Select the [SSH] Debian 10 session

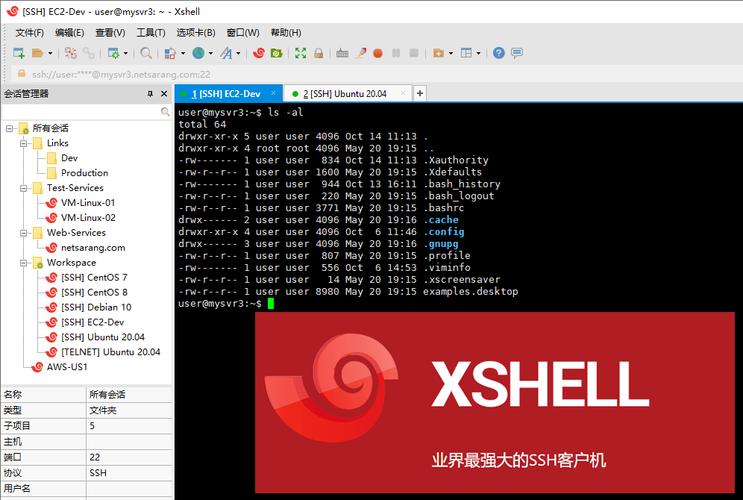pyautogui.click(x=96, y=308)
